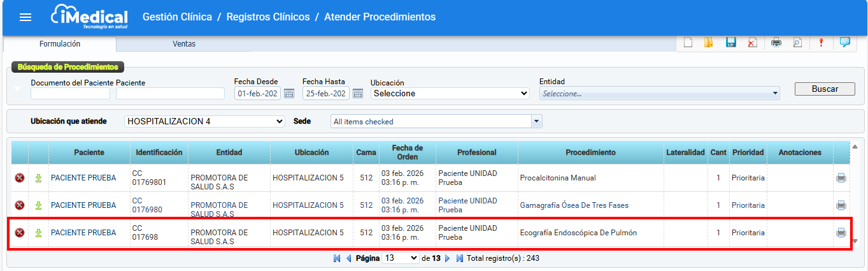Open the hamburger navigation menu
The height and width of the screenshot is (271, 868).
25,17
